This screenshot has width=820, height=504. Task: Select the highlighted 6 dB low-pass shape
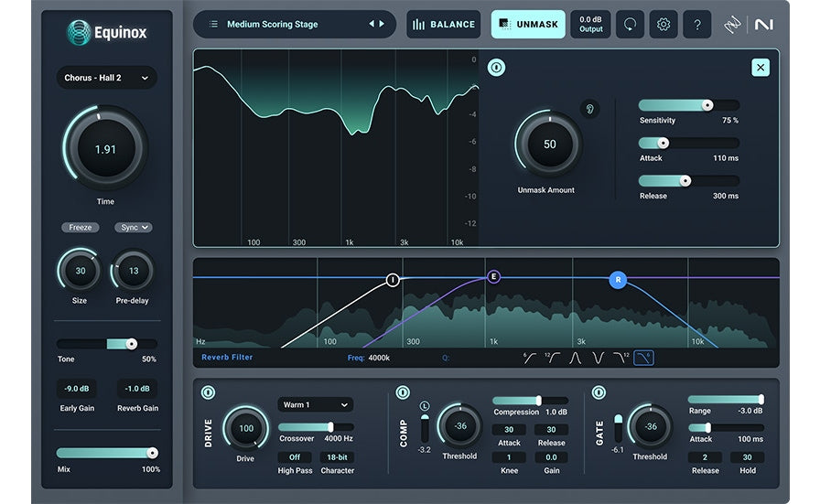tap(643, 358)
